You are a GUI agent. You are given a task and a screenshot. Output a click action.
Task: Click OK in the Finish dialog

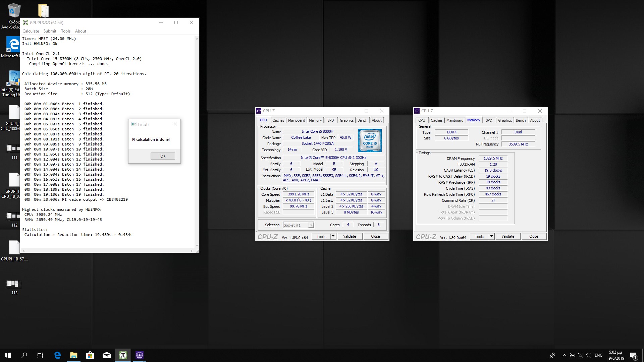point(163,156)
